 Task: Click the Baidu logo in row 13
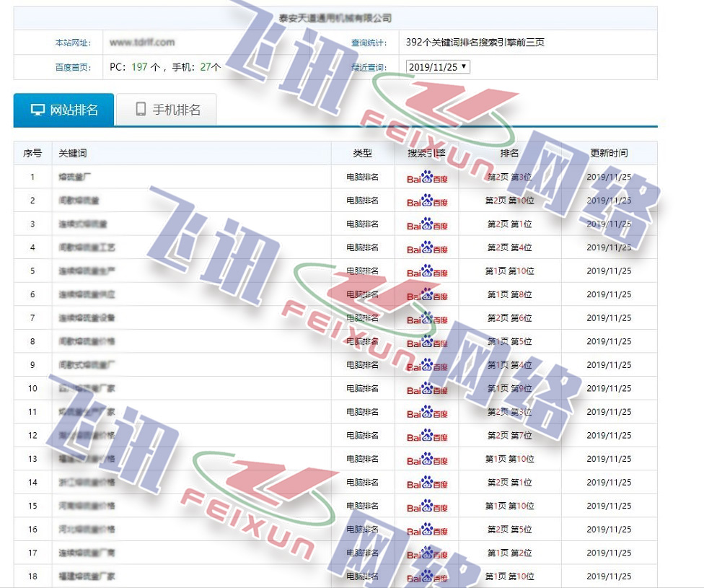(427, 459)
